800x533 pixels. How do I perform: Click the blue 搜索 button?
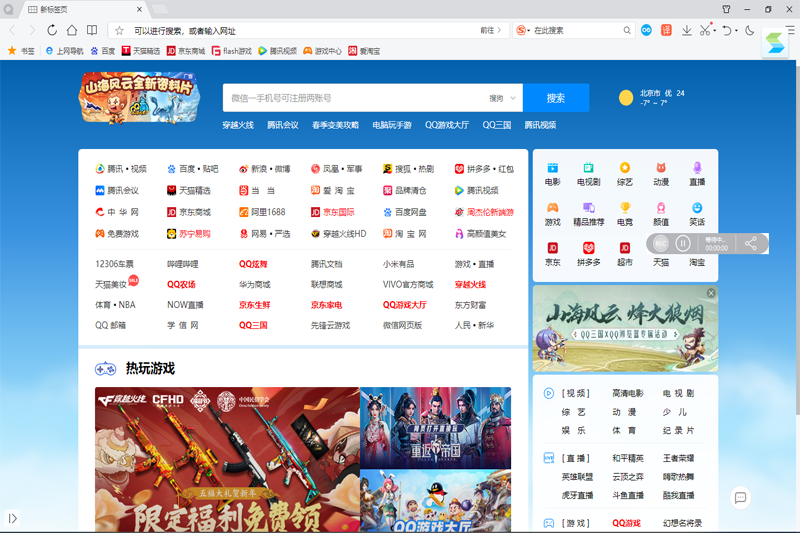556,98
